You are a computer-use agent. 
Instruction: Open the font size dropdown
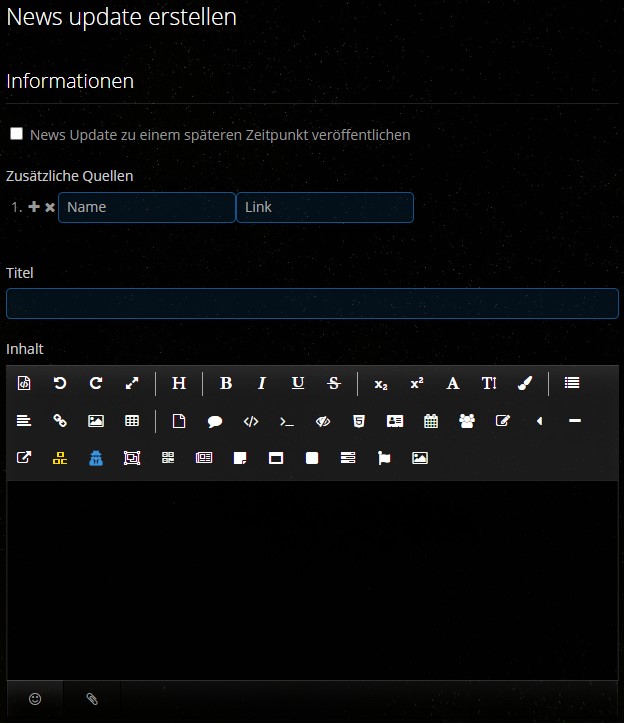click(x=489, y=383)
